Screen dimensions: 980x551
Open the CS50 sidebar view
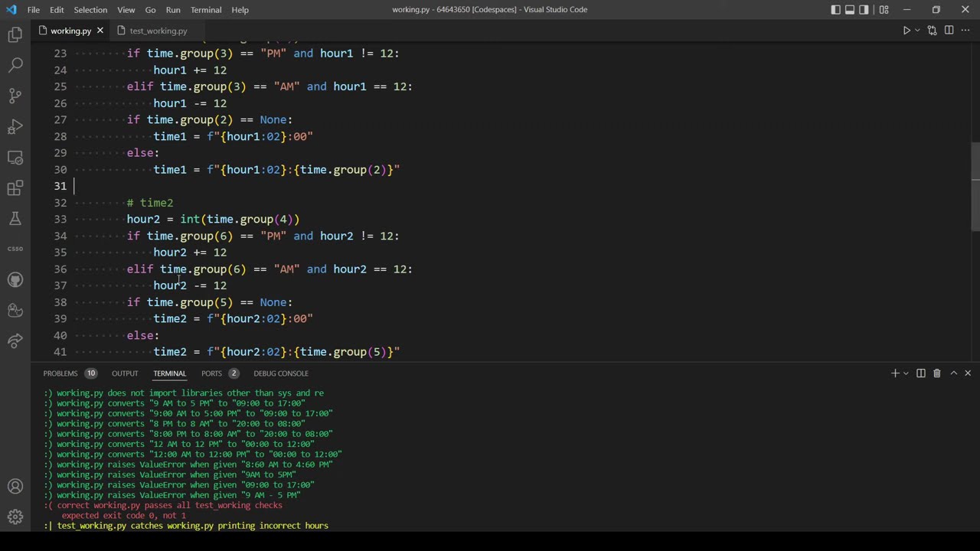[15, 249]
